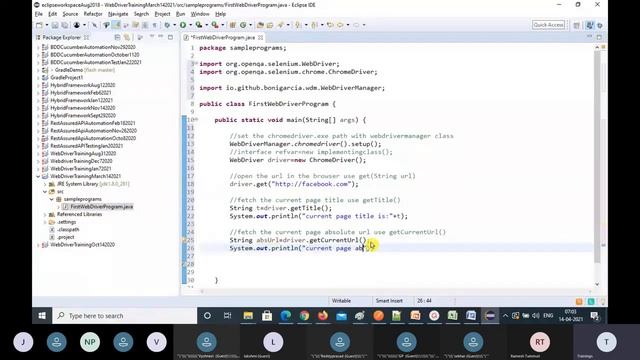
Task: Toggle Block Selection Mode toolbar icon
Action: pyautogui.click(x=145, y=25)
